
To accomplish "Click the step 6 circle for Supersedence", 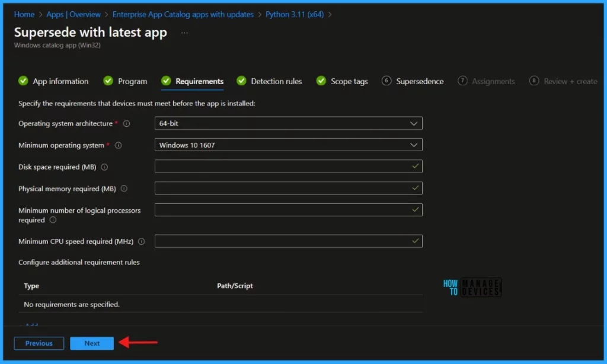I will click(x=386, y=81).
